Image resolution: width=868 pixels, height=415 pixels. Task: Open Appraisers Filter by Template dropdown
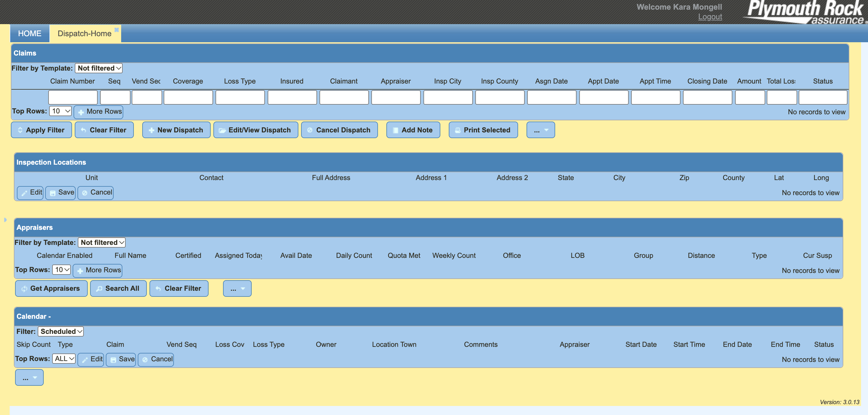point(102,242)
